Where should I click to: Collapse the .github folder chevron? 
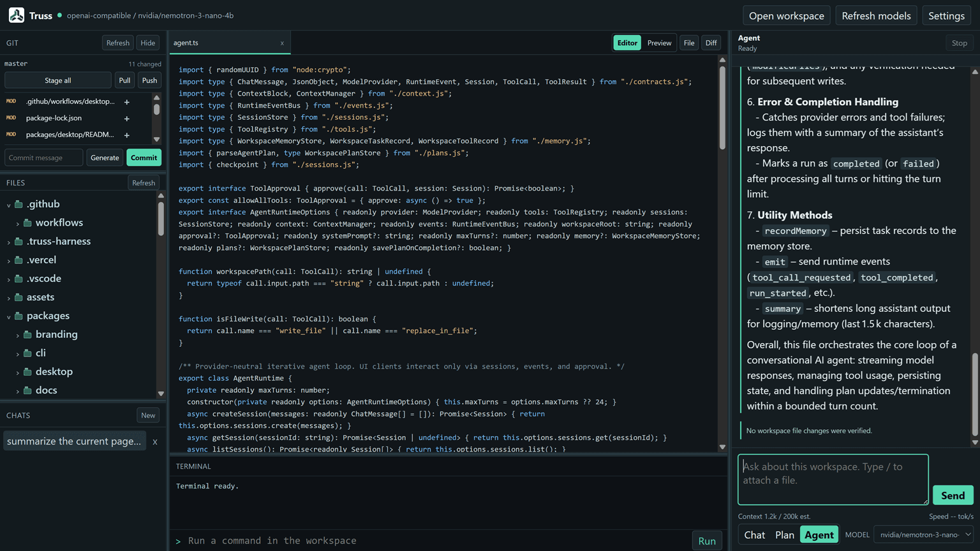(9, 205)
